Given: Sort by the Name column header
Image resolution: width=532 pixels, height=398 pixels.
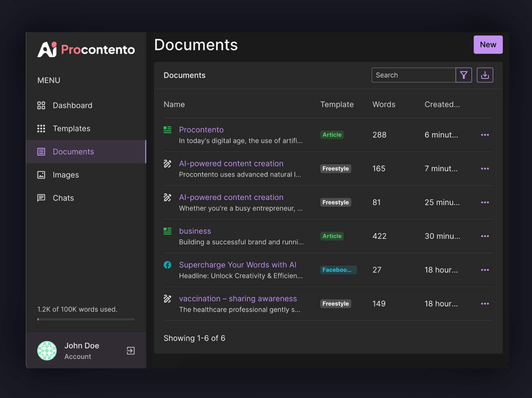Looking at the screenshot, I should (x=174, y=105).
